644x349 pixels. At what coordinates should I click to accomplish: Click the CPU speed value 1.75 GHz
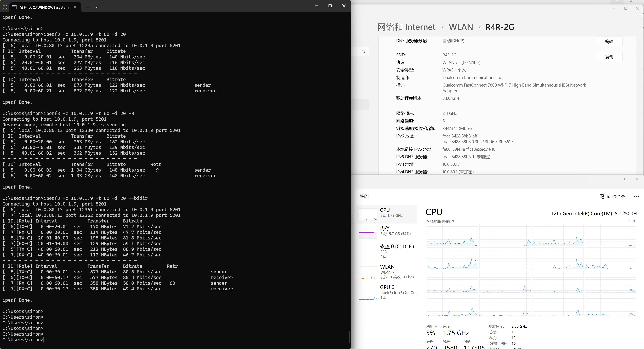(456, 333)
